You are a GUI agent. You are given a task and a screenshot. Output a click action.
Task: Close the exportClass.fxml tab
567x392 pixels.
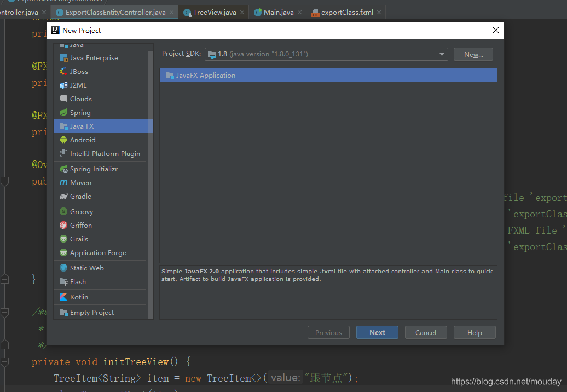[x=379, y=13]
